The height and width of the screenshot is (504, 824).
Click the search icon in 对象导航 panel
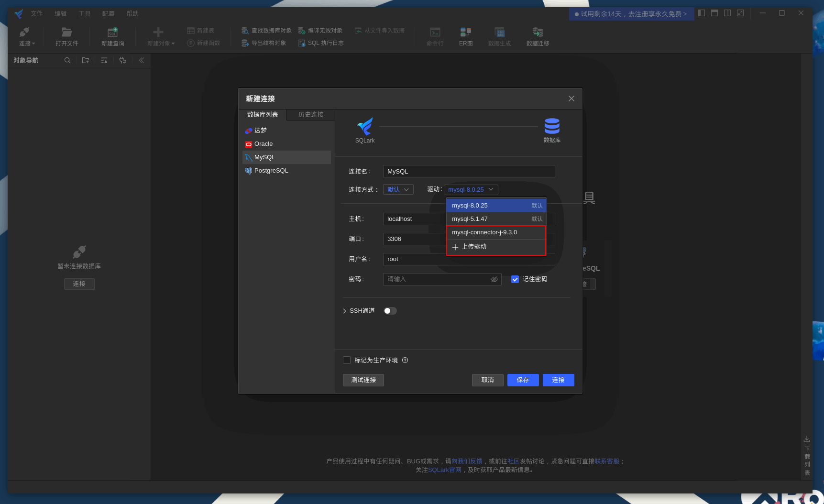coord(67,60)
